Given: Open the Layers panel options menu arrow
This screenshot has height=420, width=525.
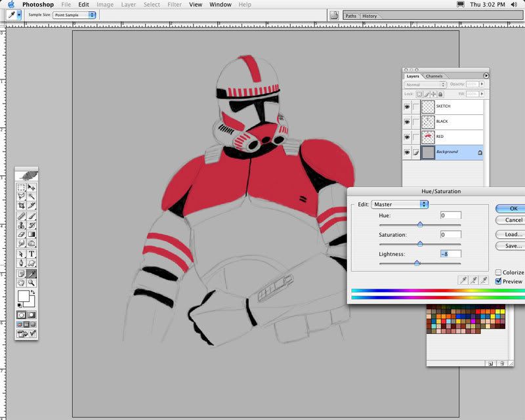Looking at the screenshot, I should click(486, 75).
